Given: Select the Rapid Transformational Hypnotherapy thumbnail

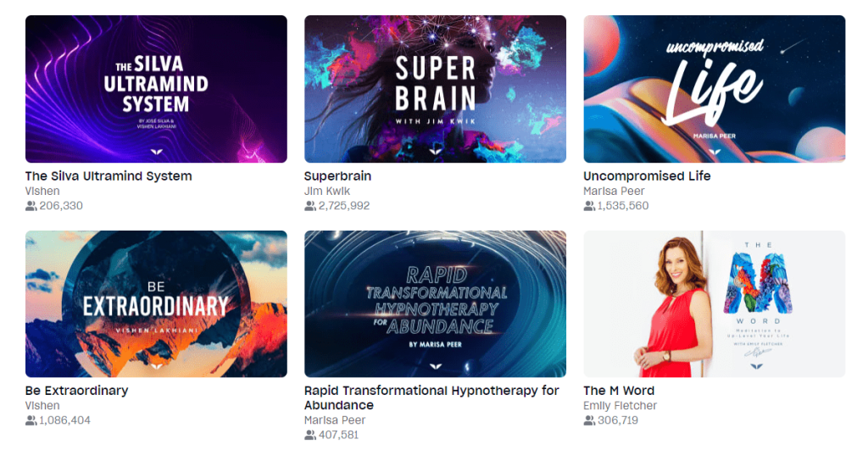Looking at the screenshot, I should [435, 303].
